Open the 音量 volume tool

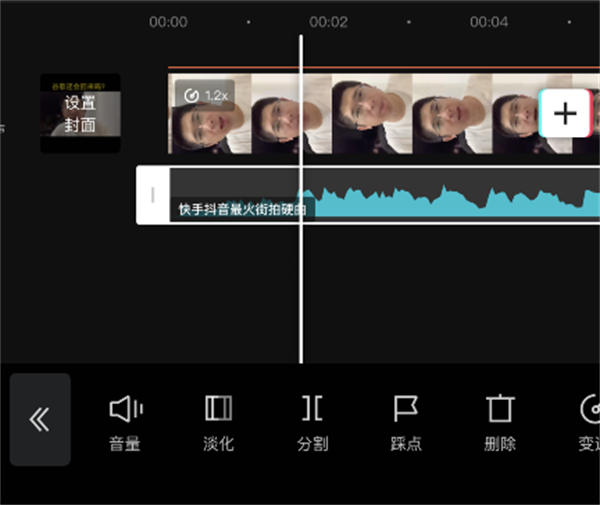click(125, 421)
